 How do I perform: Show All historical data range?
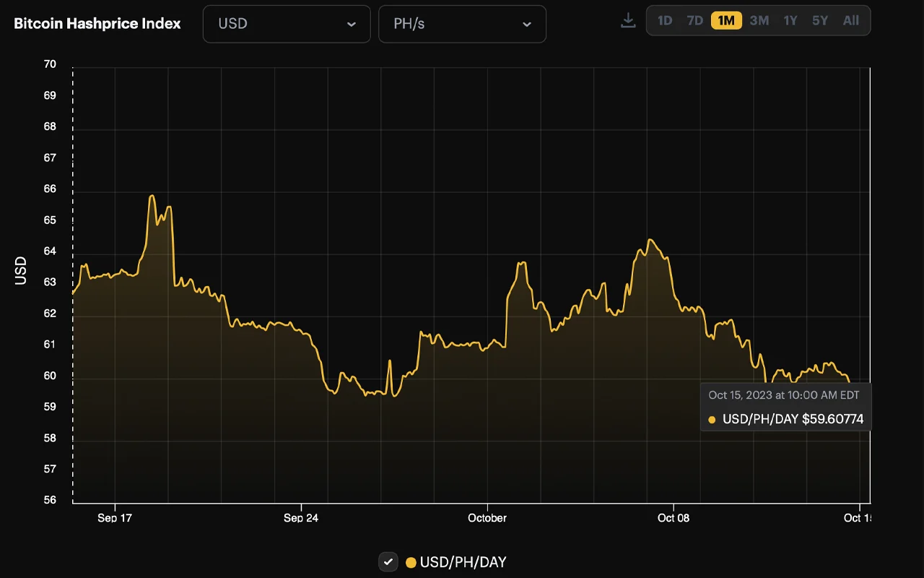tap(851, 21)
